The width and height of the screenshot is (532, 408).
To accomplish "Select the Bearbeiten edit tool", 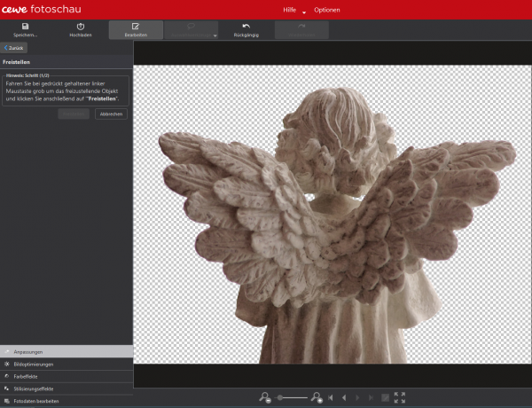I will click(x=136, y=27).
